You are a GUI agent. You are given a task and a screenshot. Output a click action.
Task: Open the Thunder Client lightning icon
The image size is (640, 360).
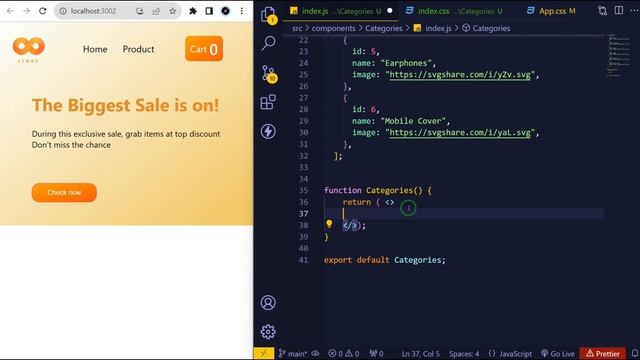(268, 131)
